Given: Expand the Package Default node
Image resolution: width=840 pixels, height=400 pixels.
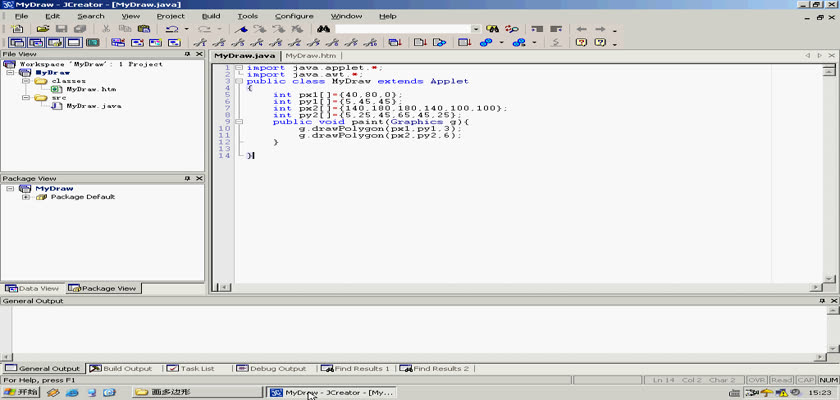Looking at the screenshot, I should [x=26, y=197].
